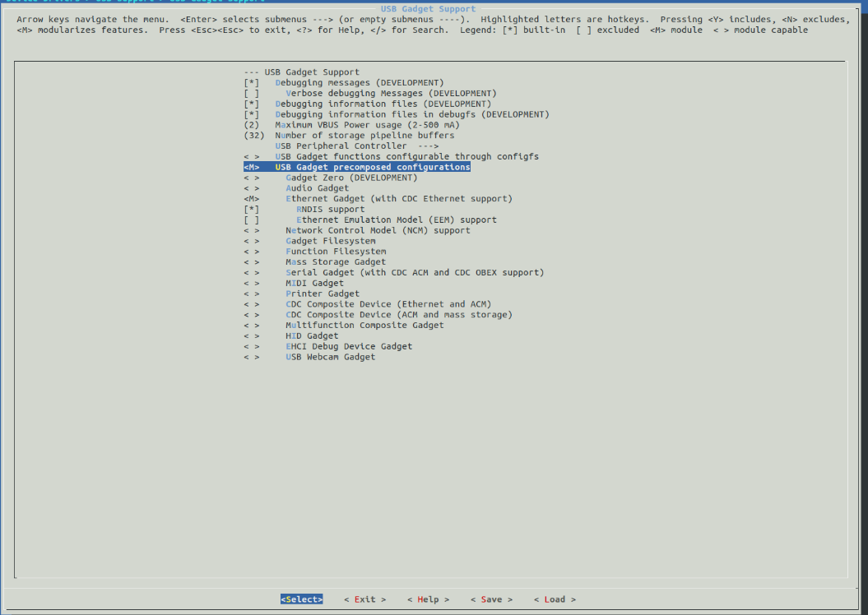
Task: Open USB Peripheral Controller submenu
Action: [x=329, y=146]
